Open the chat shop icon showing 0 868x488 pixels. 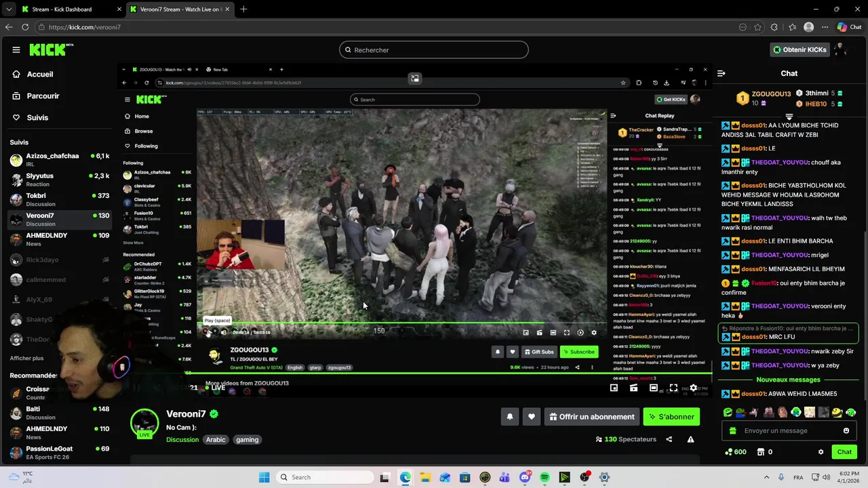click(x=764, y=452)
